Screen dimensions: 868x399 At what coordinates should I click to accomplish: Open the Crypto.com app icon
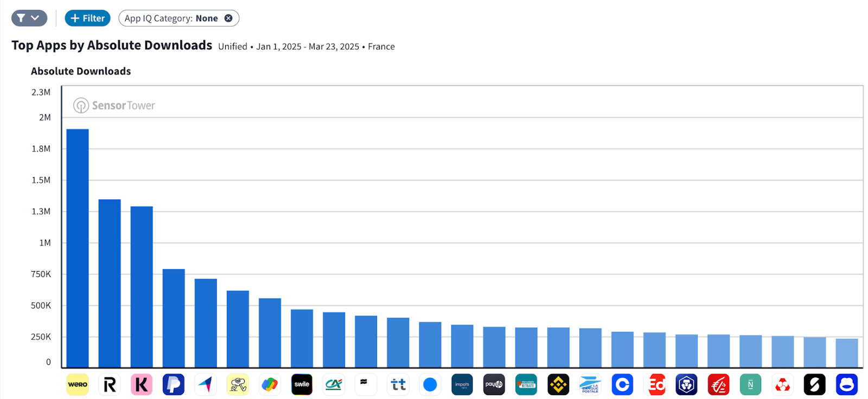pos(686,384)
